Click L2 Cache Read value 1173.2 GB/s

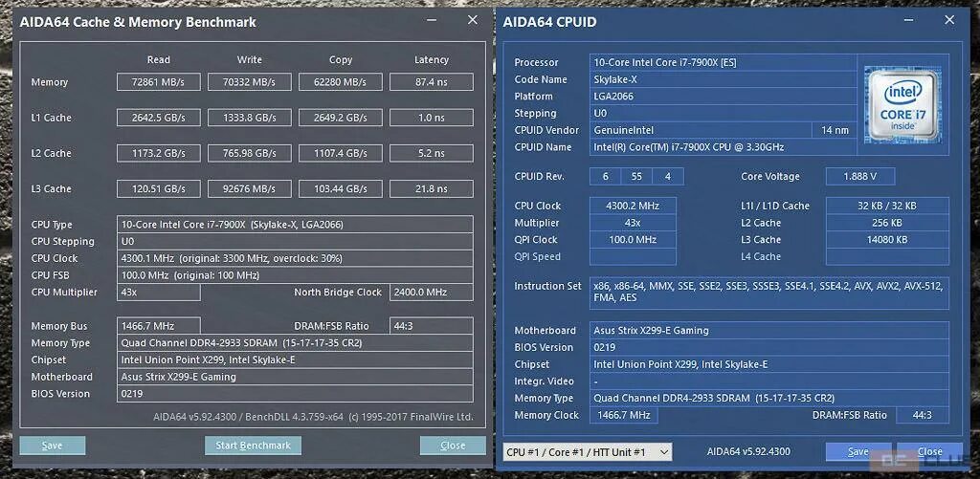159,153
